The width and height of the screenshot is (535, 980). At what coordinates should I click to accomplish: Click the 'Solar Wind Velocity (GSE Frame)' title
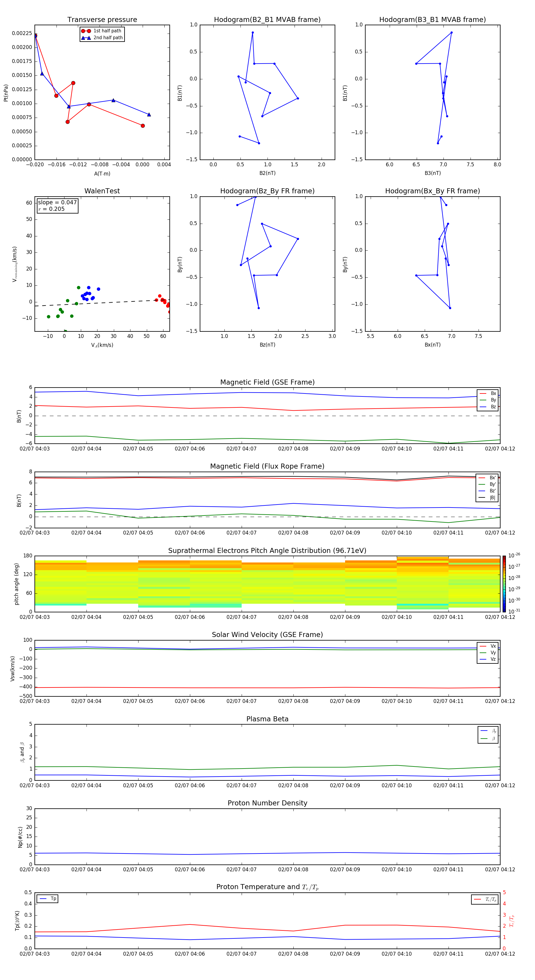coord(267,635)
